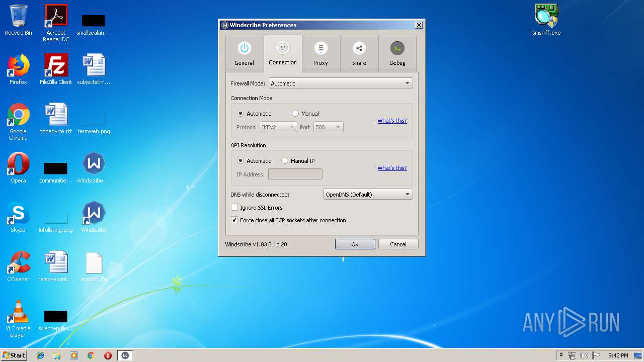Screen dimensions: 644x362
Task: Select the Opera desktop shortcut
Action: coord(18,167)
